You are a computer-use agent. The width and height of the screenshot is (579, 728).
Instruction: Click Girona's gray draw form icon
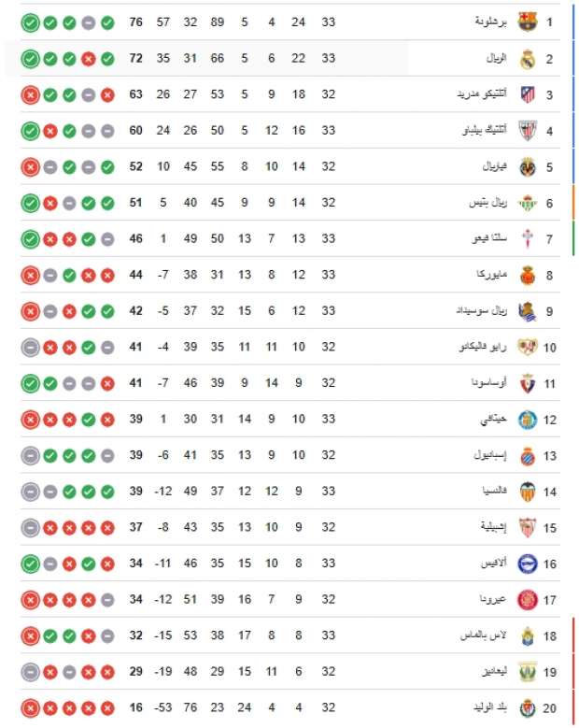click(107, 600)
